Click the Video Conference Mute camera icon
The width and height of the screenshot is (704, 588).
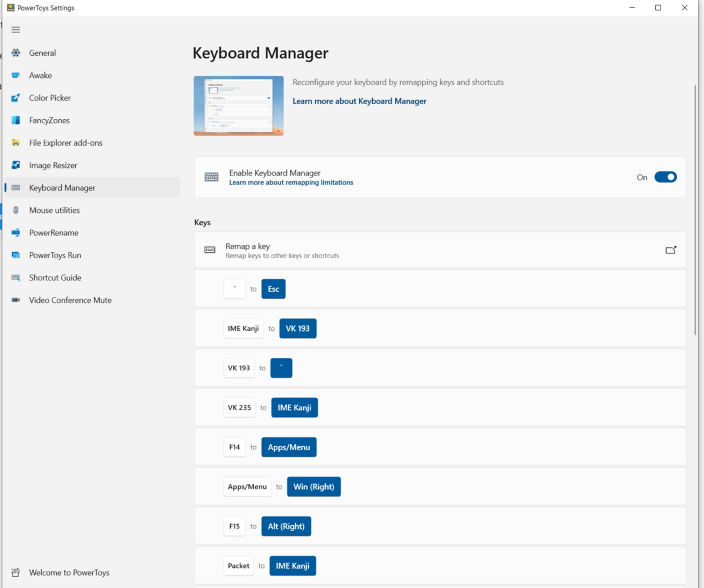16,300
